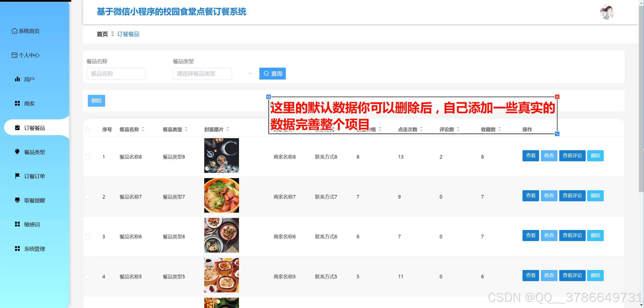The height and width of the screenshot is (308, 644).
Task: Open 个人中心 from the sidebar icon
Action: [x=14, y=55]
